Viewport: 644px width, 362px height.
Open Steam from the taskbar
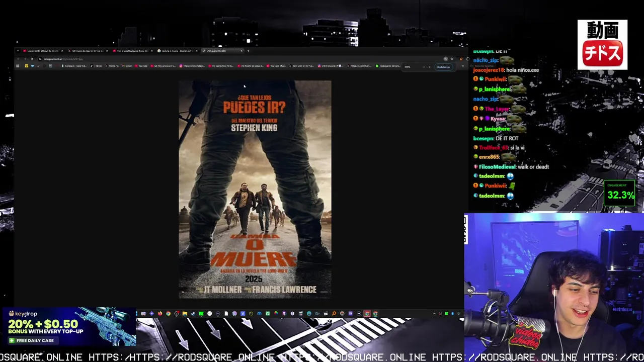(x=193, y=314)
